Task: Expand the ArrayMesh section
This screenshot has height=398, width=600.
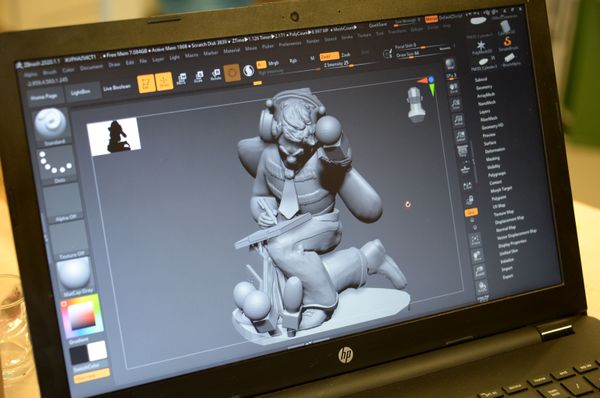Action: tap(486, 95)
